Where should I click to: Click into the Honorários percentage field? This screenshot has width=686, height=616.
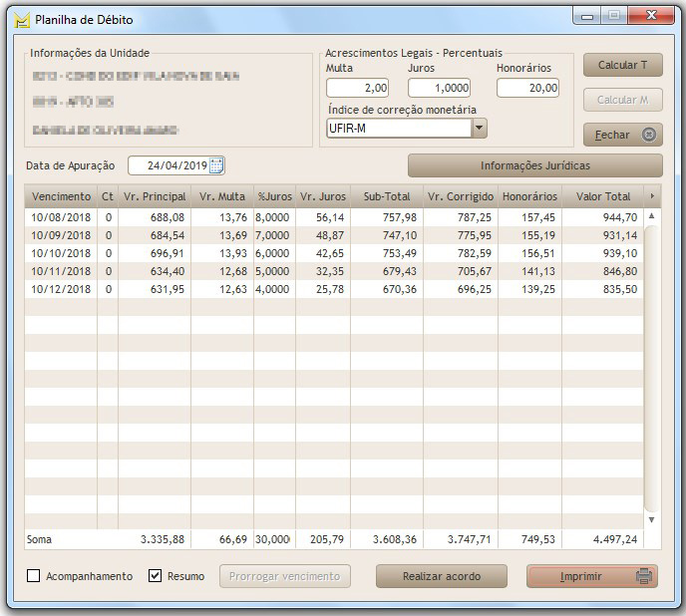[527, 88]
